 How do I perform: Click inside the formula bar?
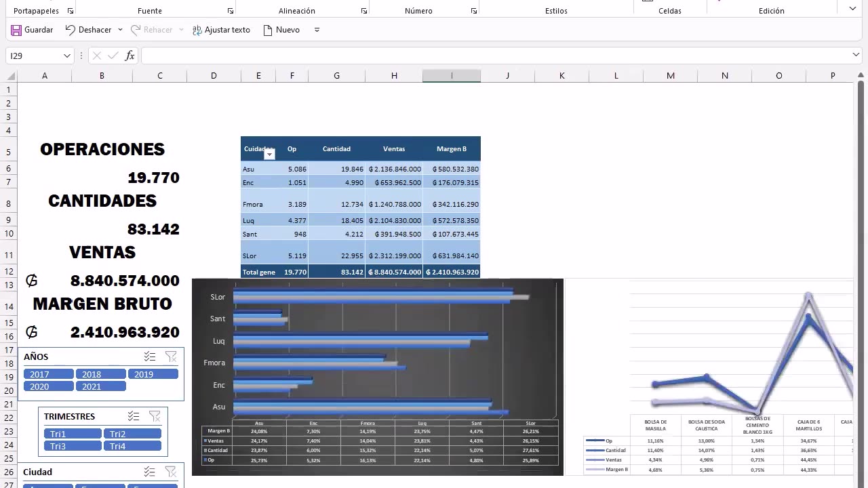(495, 56)
